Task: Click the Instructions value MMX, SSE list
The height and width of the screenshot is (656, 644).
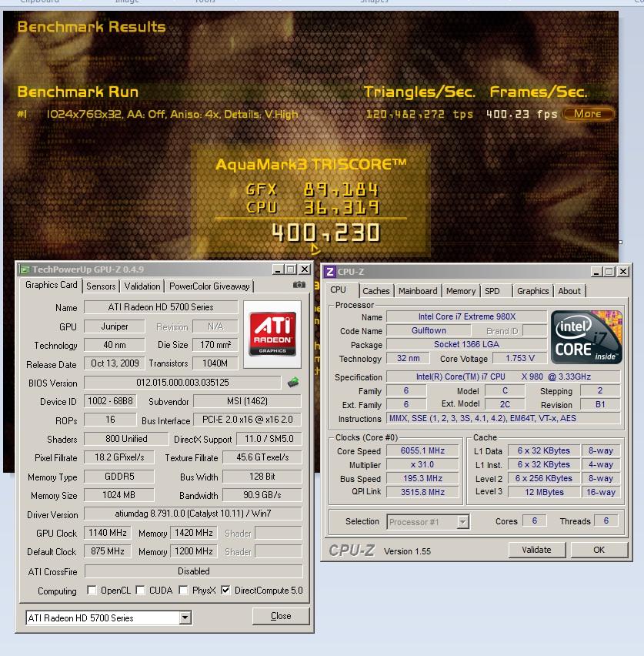Action: coord(503,418)
